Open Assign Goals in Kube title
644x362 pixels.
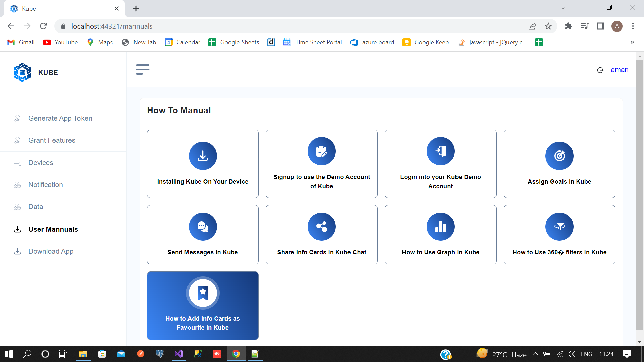559,182
